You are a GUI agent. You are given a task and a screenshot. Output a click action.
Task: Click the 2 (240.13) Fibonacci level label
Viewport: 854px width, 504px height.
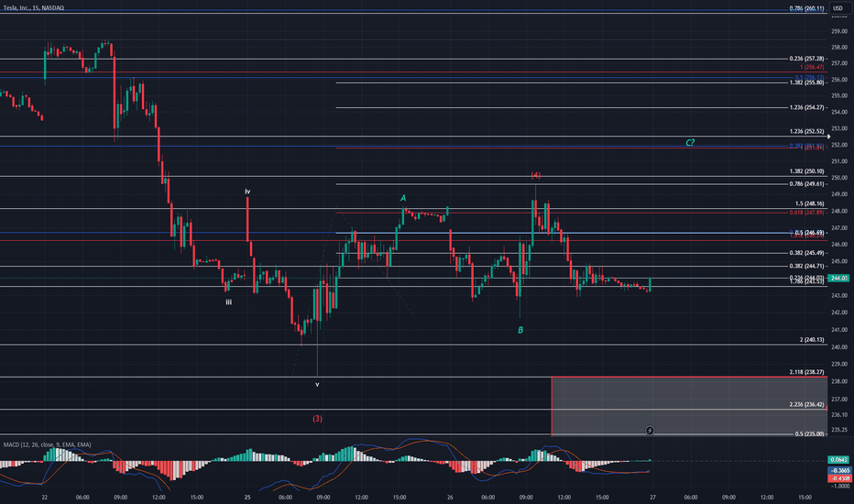click(x=812, y=339)
